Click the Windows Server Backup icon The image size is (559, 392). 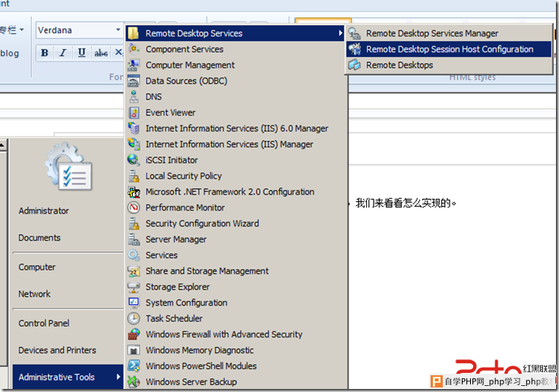coord(134,381)
